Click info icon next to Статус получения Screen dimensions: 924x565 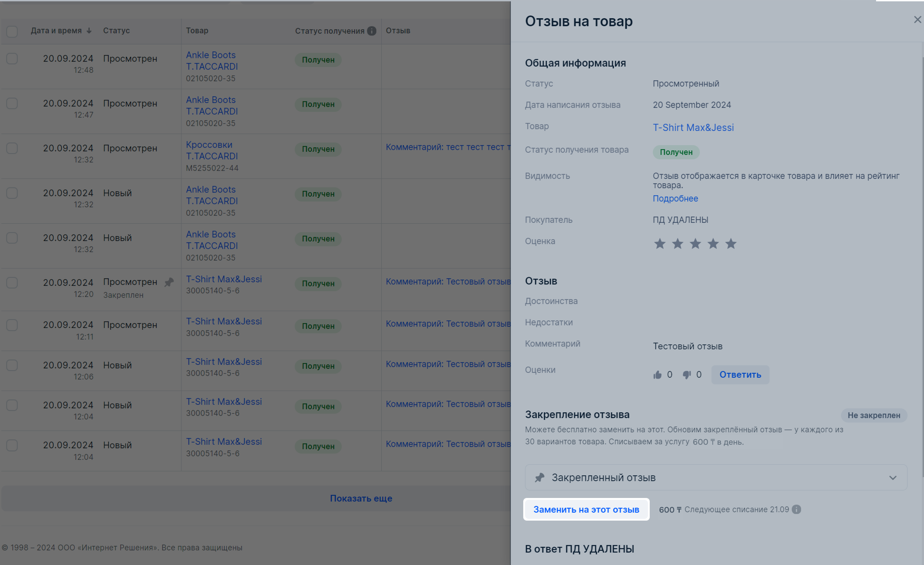(372, 31)
